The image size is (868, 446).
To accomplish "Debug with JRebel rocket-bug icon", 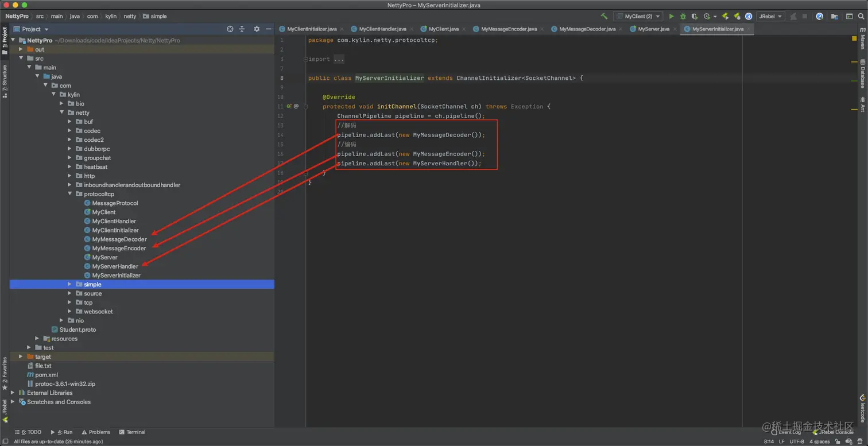I will pyautogui.click(x=737, y=17).
